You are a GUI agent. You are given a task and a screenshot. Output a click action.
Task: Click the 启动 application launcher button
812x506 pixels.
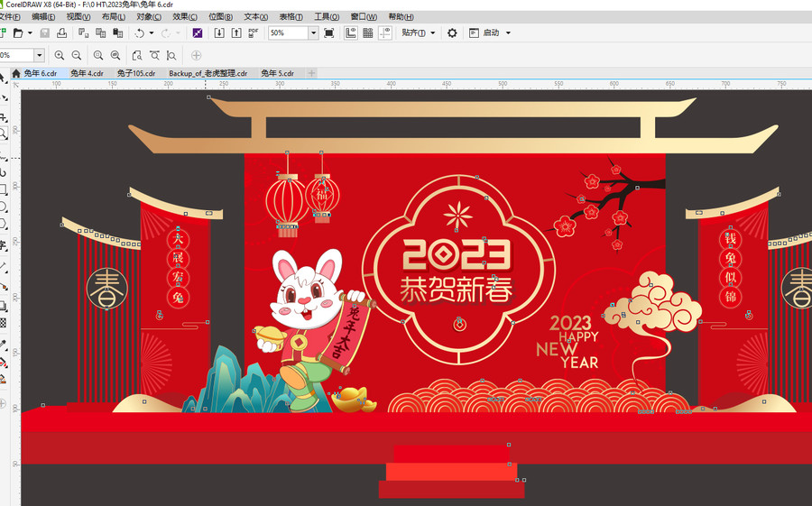(x=484, y=33)
